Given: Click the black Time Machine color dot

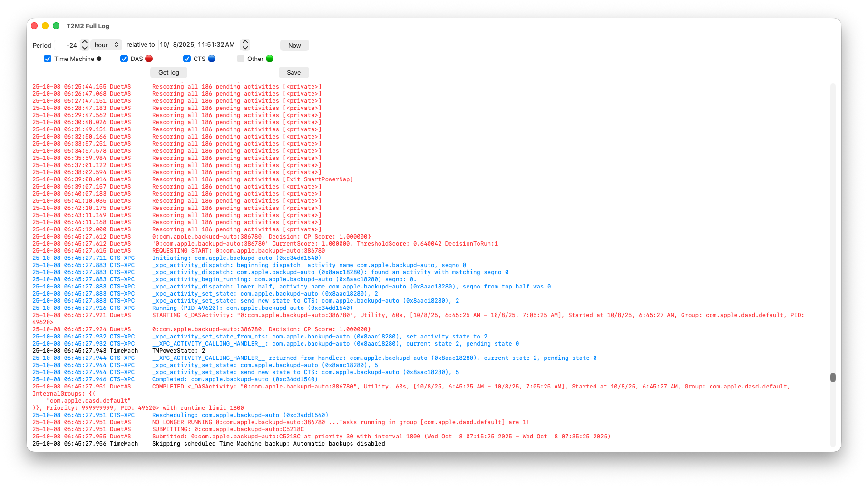Looking at the screenshot, I should click(99, 59).
